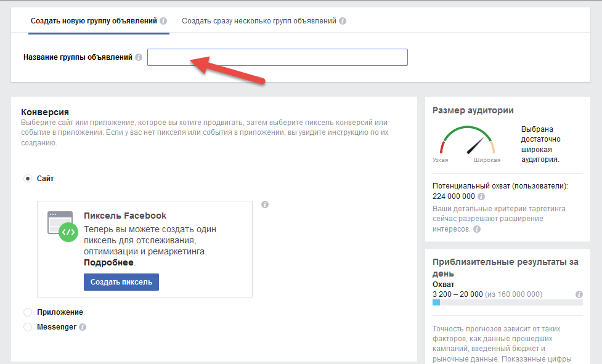Screen dimensions: 602x364
Task: Click the 'Пиксель Facebook' card heading
Action: click(x=125, y=216)
